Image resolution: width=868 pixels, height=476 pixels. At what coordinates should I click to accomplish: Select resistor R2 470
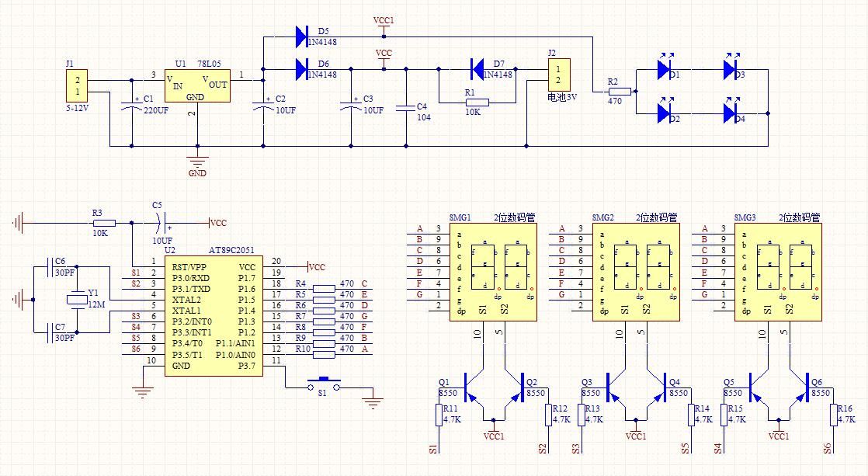(613, 91)
